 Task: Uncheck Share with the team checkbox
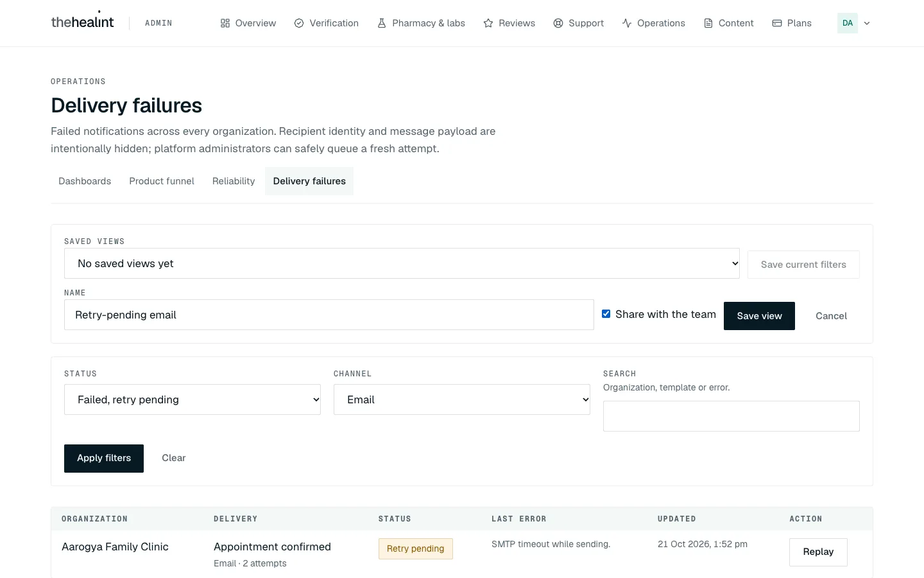point(606,314)
